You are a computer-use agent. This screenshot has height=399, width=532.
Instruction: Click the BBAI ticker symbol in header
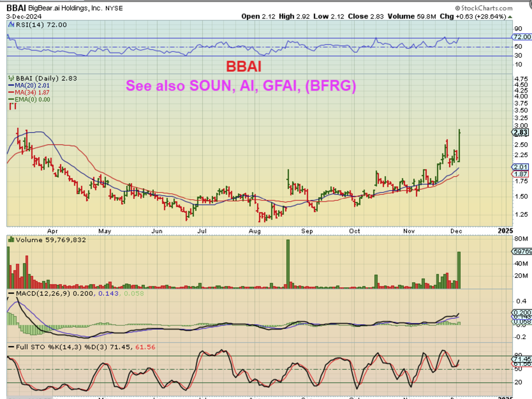click(16, 7)
